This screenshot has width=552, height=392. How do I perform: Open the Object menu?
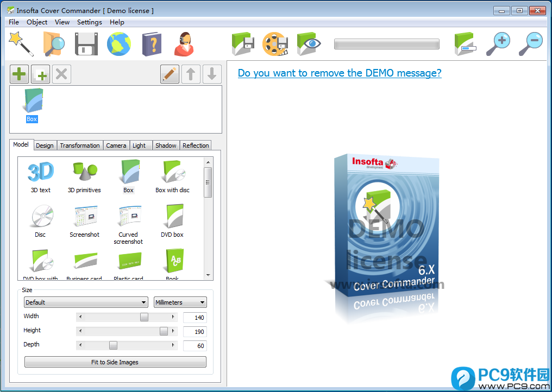pos(37,22)
